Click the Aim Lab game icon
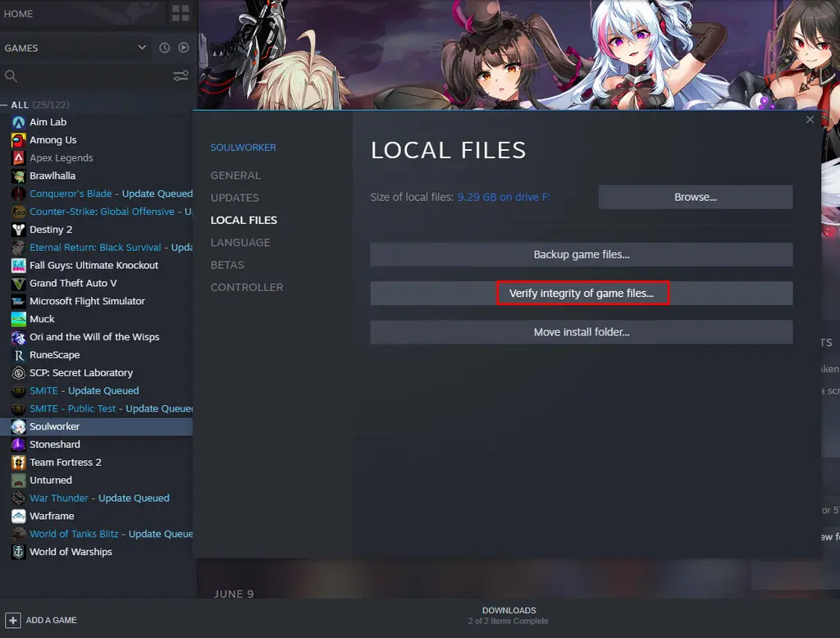 tap(18, 122)
